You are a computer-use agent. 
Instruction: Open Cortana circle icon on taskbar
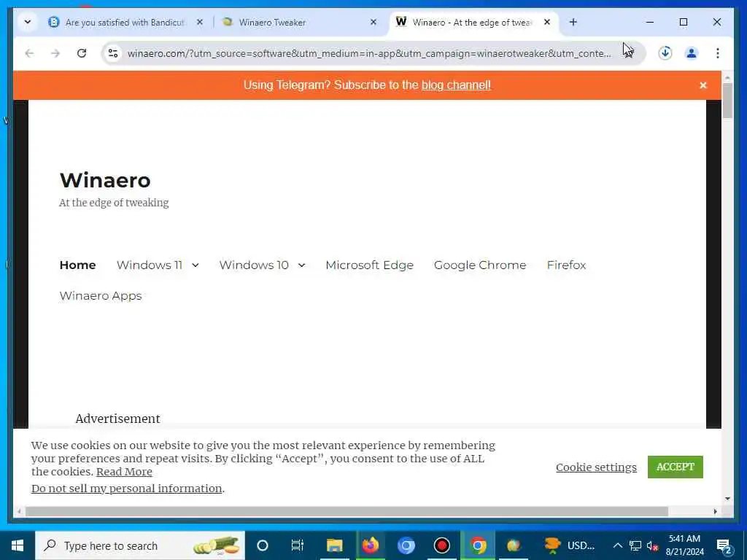coord(263,545)
